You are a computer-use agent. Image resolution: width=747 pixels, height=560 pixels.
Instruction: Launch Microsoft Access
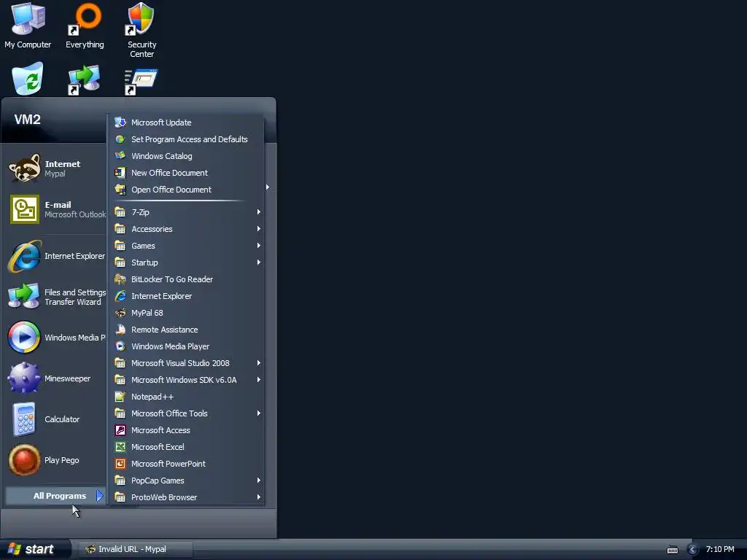[x=186, y=430]
